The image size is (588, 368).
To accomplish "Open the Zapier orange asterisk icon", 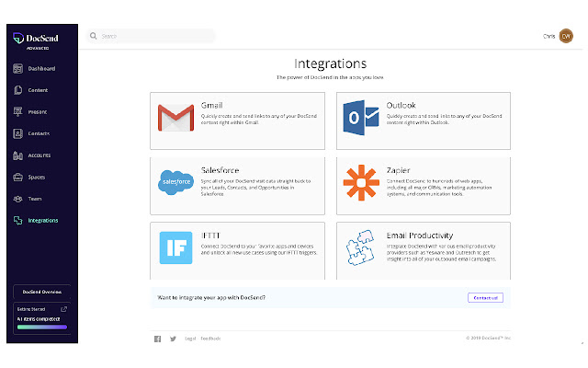I will [360, 182].
